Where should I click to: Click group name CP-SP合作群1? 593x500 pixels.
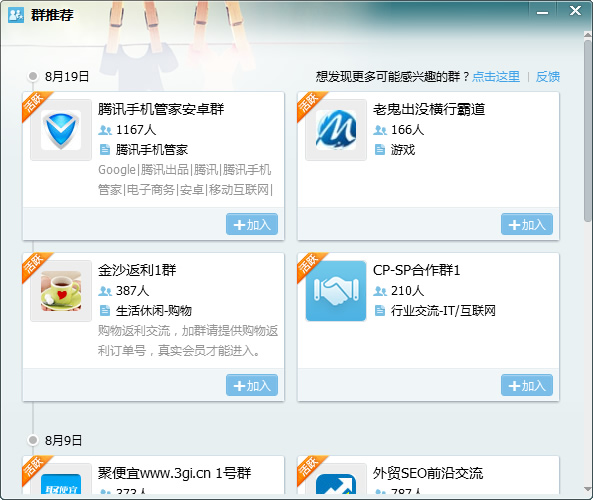(416, 270)
